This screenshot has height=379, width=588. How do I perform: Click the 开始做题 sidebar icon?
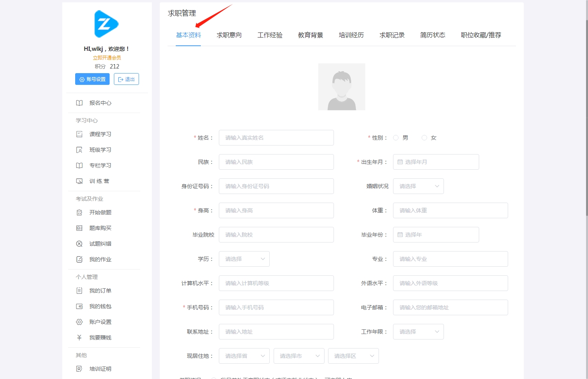pyautogui.click(x=79, y=212)
